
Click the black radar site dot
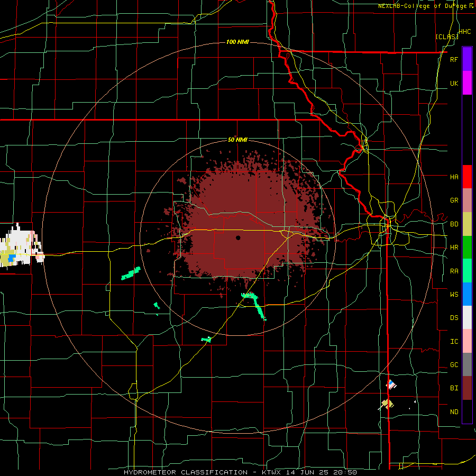point(238,237)
